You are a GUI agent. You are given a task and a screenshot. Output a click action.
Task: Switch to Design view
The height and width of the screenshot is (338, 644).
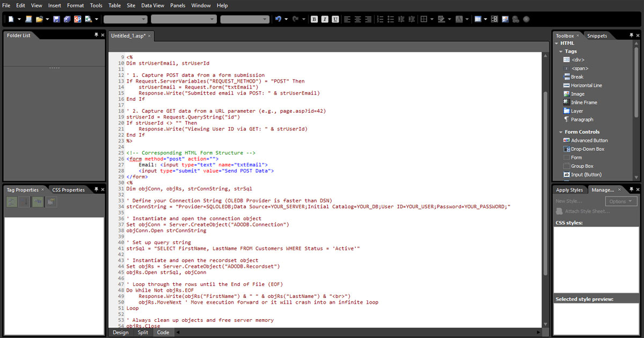coord(121,333)
